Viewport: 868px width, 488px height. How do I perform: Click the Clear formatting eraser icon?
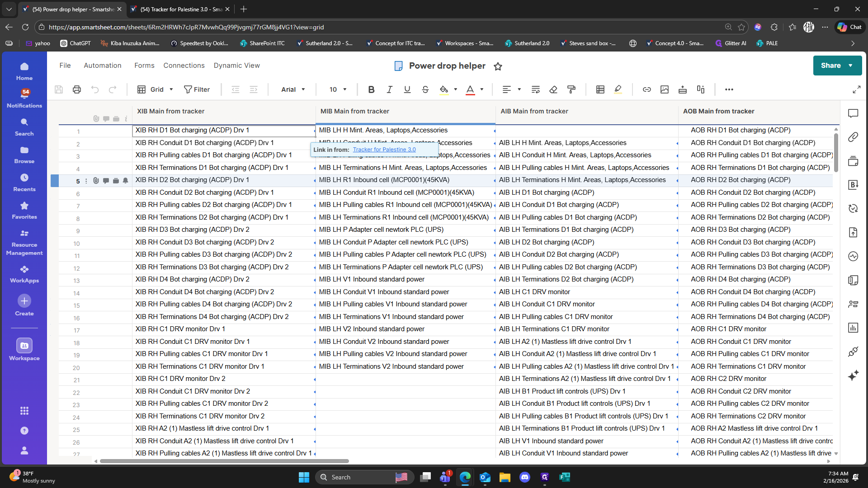[553, 89]
